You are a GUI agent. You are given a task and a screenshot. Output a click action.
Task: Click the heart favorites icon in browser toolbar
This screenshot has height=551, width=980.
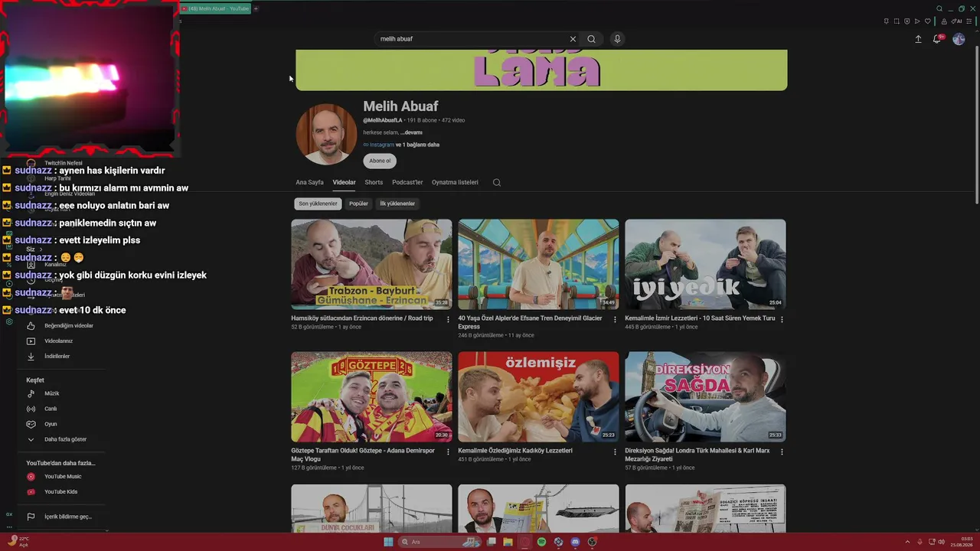point(927,21)
